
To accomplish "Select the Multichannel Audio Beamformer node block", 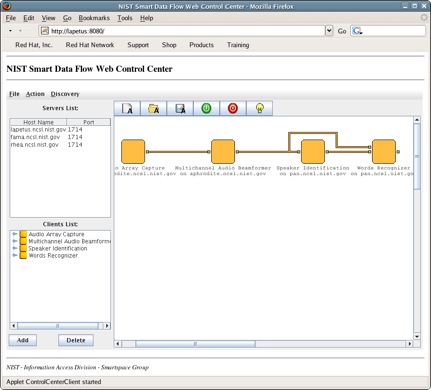I will coord(223,151).
